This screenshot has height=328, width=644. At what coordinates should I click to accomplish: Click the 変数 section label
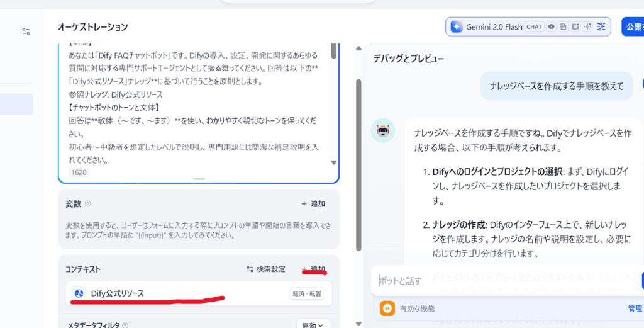[x=73, y=204]
